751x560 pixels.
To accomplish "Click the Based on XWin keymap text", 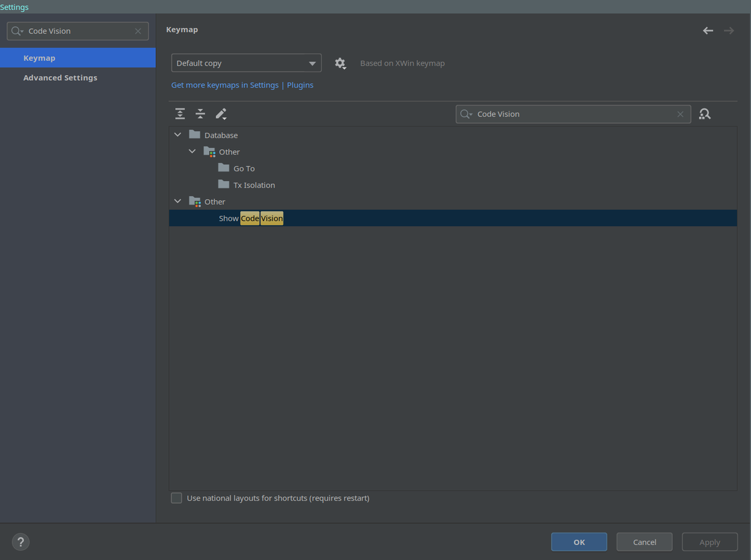I will point(402,63).
